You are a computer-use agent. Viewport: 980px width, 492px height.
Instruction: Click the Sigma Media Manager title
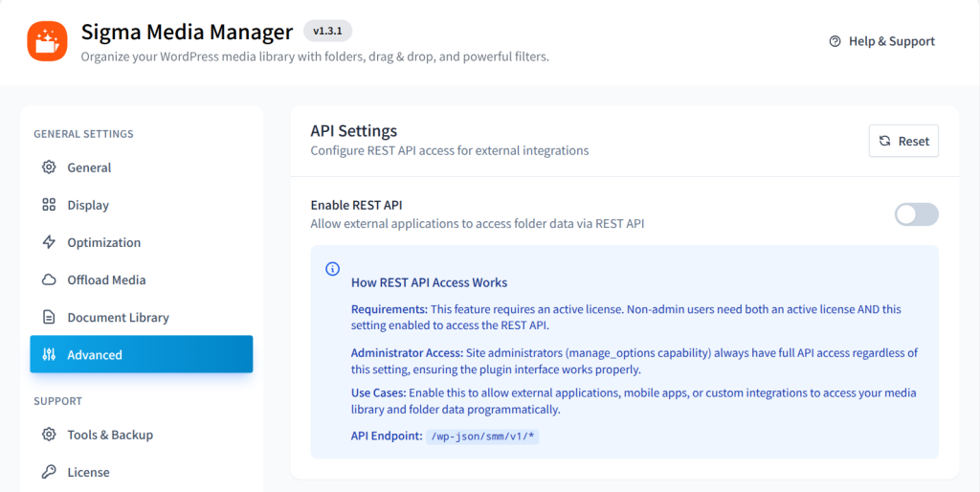187,32
